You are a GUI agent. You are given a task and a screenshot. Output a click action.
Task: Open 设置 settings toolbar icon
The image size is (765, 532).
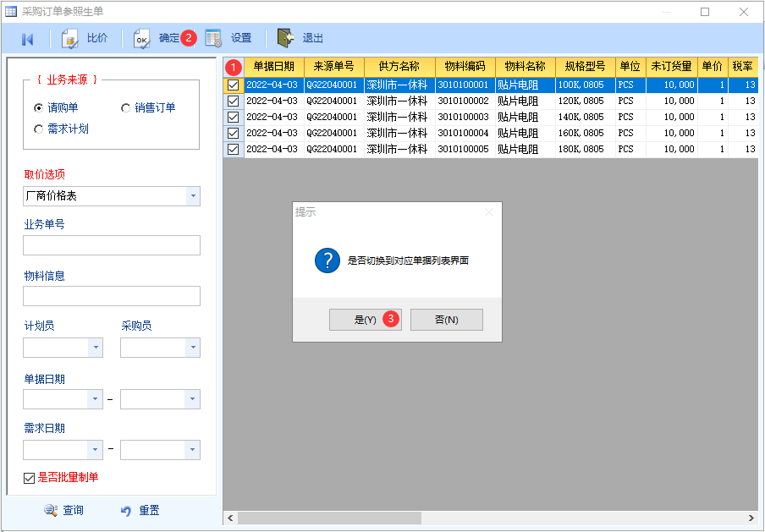click(213, 38)
